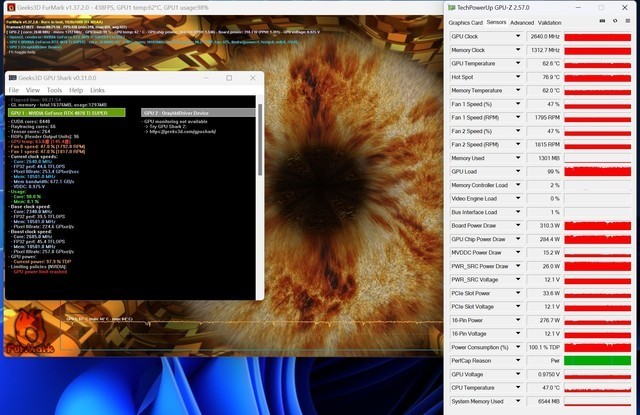Open the Advanced tab in GPU-Z
Image resolution: width=640 pixels, height=415 pixels.
tap(521, 22)
